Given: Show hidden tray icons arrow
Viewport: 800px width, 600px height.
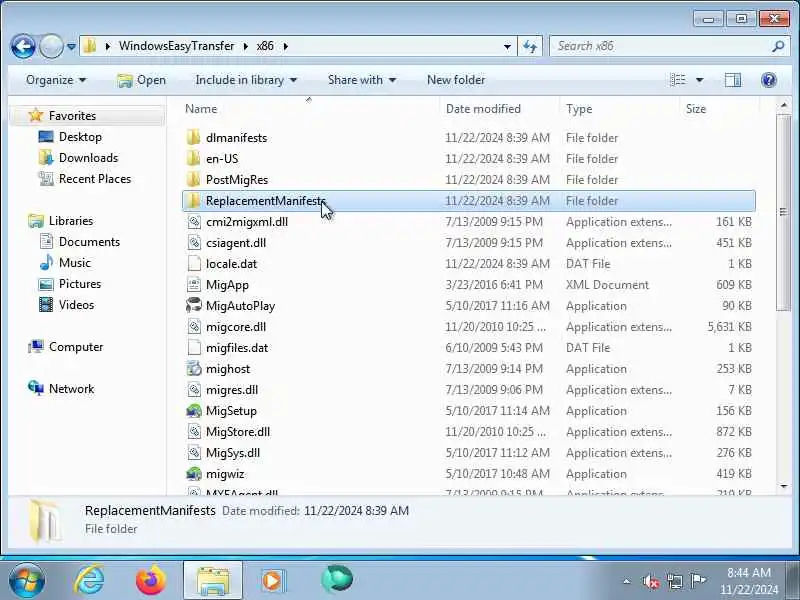Looking at the screenshot, I should click(627, 581).
